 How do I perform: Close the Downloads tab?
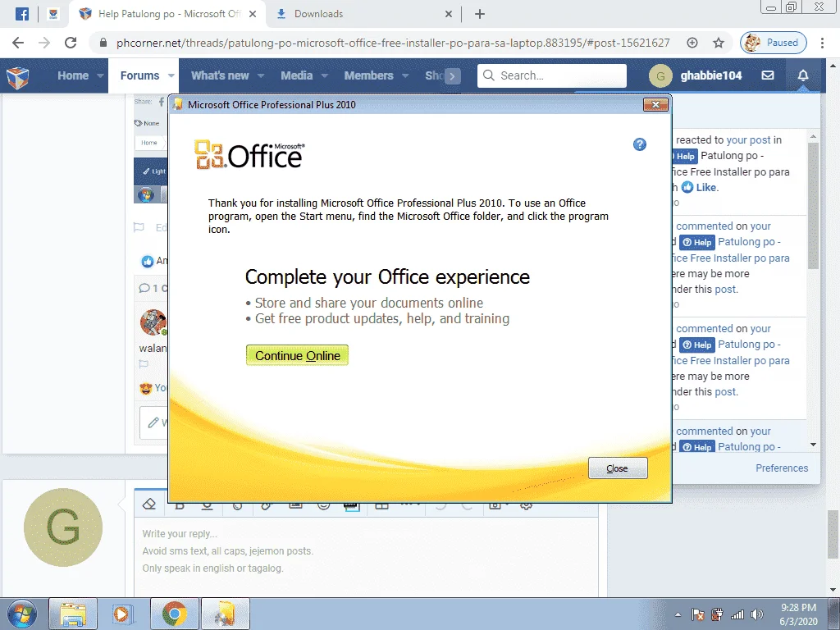449,14
